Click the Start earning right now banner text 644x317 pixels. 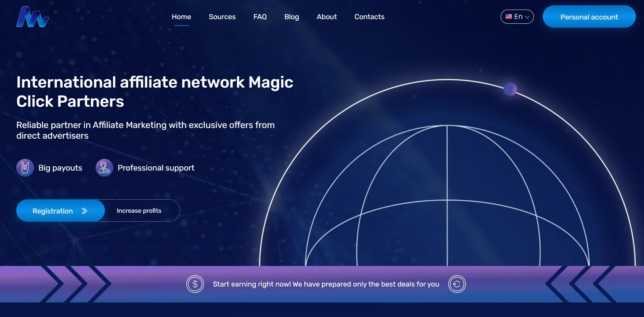point(326,284)
